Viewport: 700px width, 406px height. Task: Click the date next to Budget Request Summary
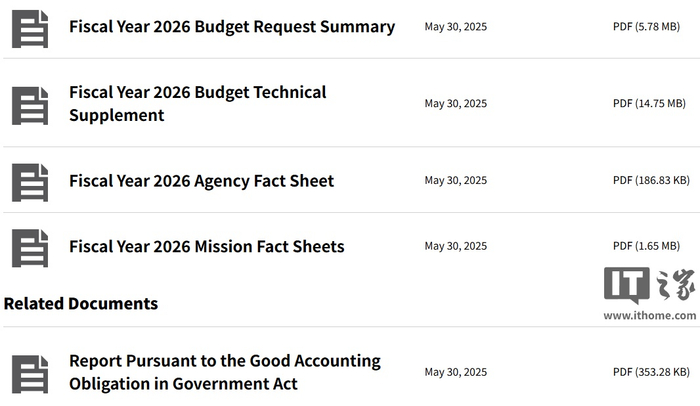pyautogui.click(x=455, y=27)
